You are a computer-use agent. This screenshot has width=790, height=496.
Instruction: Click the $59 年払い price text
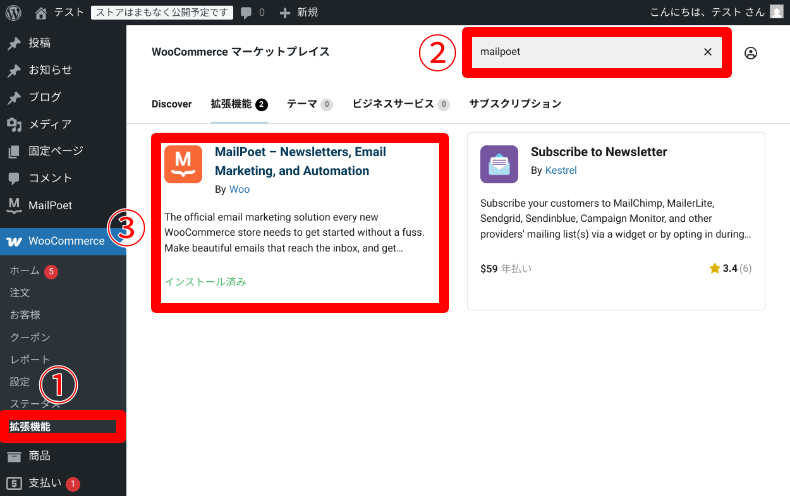(x=506, y=269)
